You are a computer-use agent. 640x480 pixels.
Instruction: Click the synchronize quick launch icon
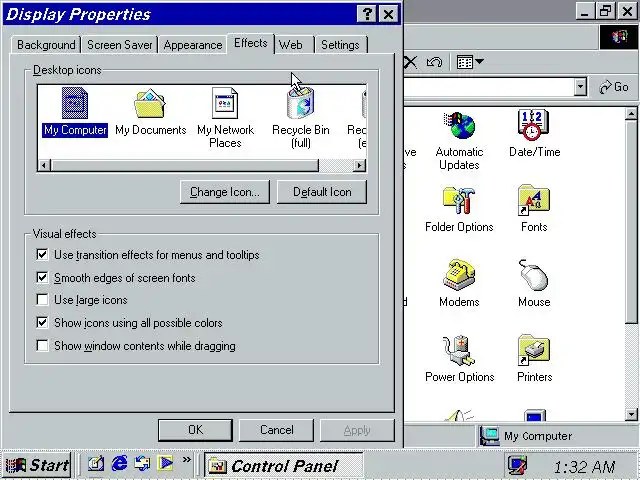(x=142, y=464)
